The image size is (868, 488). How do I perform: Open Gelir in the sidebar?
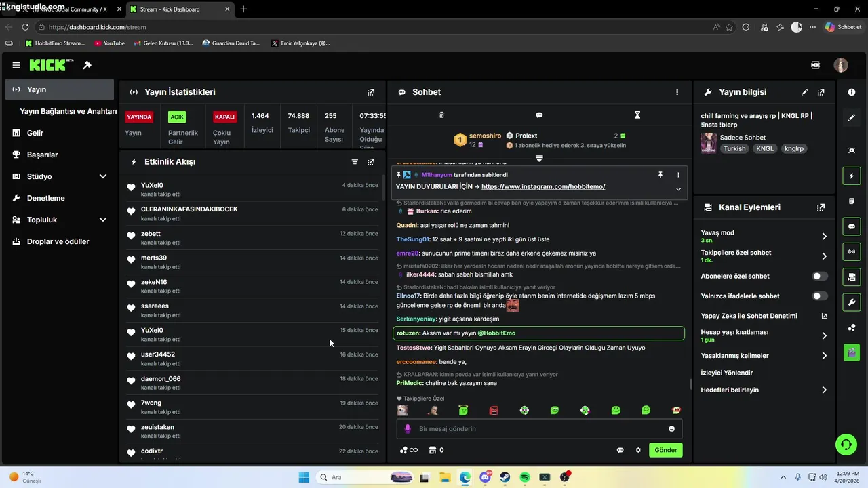click(60, 133)
